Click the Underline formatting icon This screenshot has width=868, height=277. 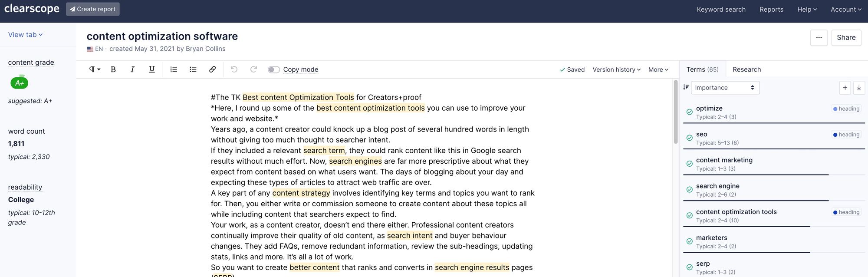(x=152, y=69)
